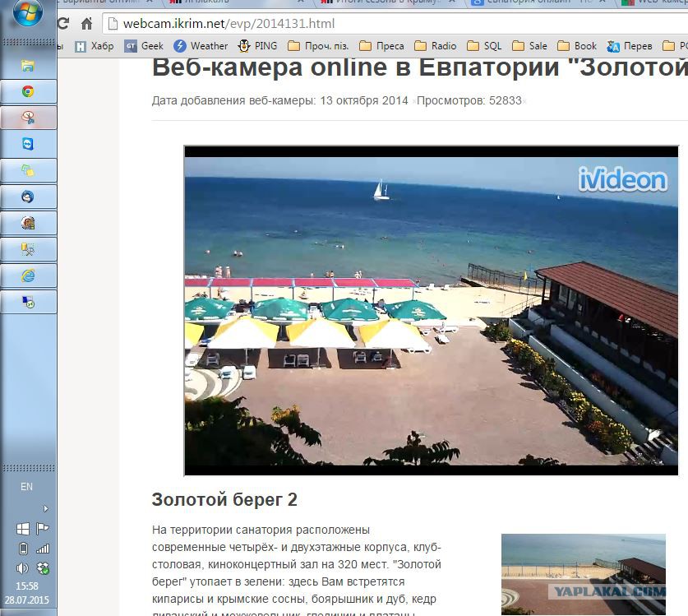Expand the Преса bookmark folder
This screenshot has width=688, height=616.
click(x=381, y=46)
